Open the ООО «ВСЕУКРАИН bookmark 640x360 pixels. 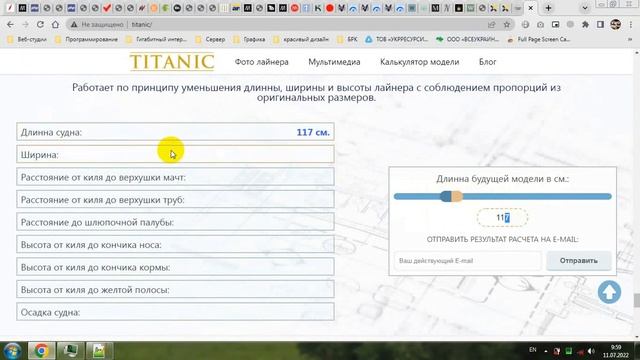click(x=468, y=40)
